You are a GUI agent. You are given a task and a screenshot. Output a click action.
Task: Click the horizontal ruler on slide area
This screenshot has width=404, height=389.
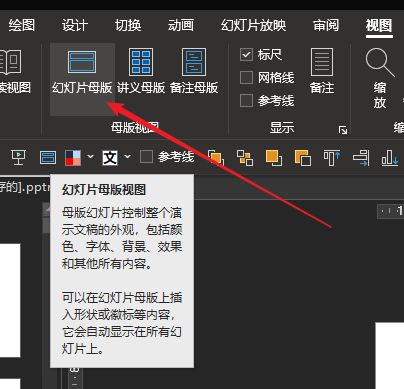tap(390, 211)
